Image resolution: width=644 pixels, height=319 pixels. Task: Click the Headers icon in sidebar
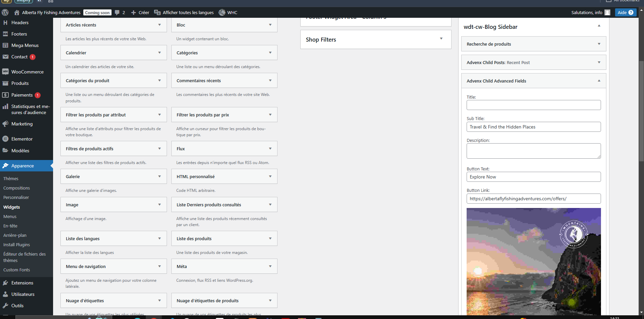click(x=5, y=22)
